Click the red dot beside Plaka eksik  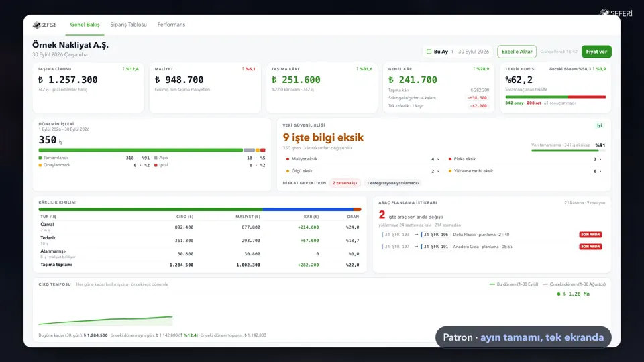pos(449,159)
